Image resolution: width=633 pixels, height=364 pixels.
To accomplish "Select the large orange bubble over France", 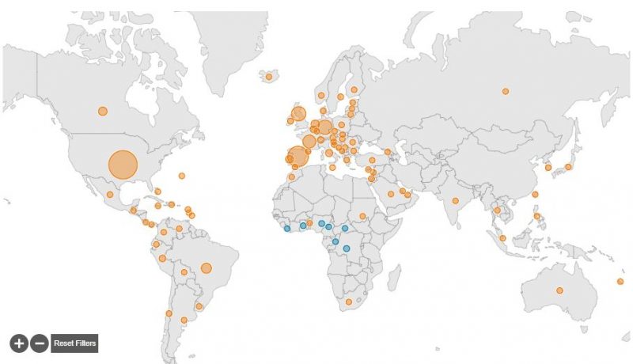I will [x=309, y=142].
